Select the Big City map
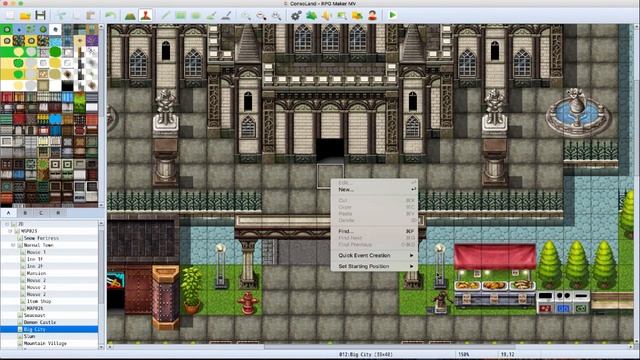 (49, 329)
